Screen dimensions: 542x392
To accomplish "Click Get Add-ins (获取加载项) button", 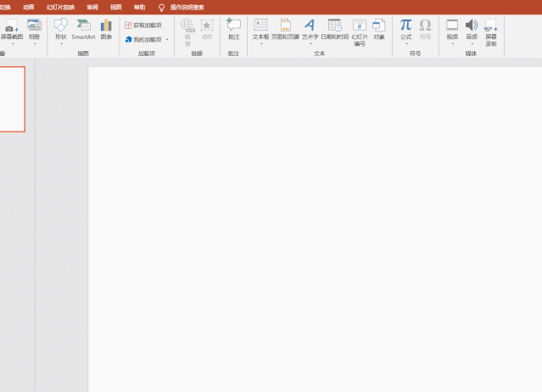I will pyautogui.click(x=142, y=25).
